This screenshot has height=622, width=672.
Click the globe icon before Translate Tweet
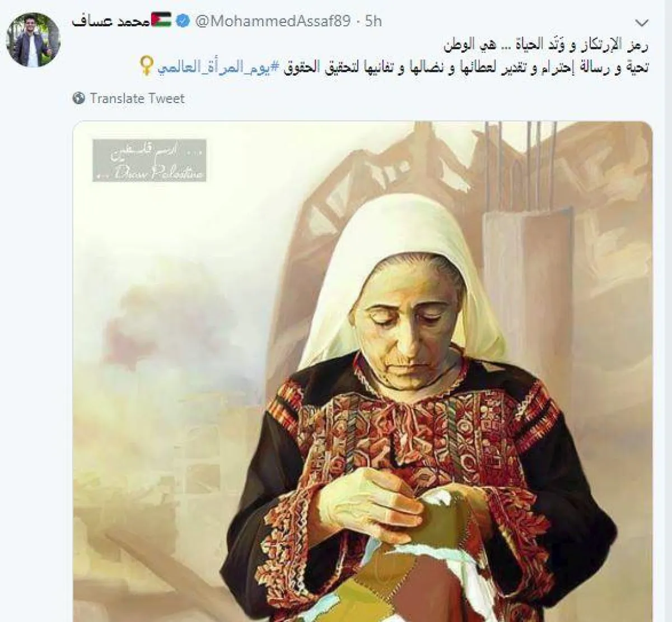click(78, 99)
